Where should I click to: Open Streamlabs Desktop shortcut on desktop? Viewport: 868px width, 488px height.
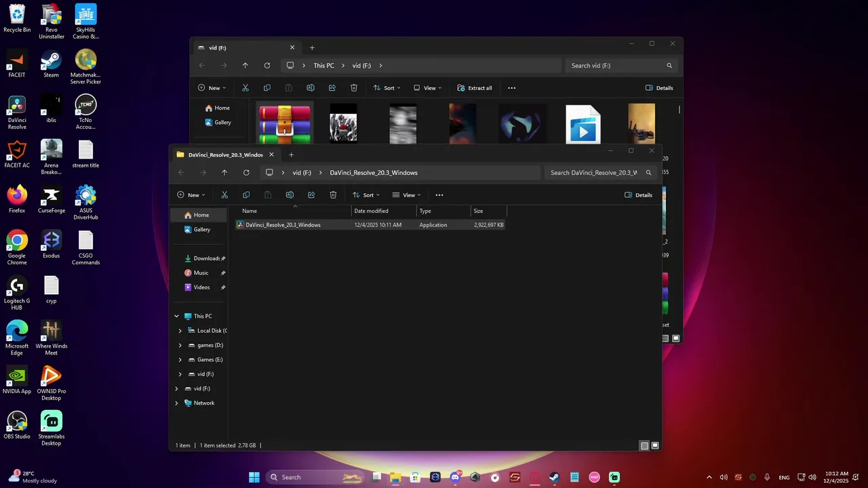[x=51, y=428]
